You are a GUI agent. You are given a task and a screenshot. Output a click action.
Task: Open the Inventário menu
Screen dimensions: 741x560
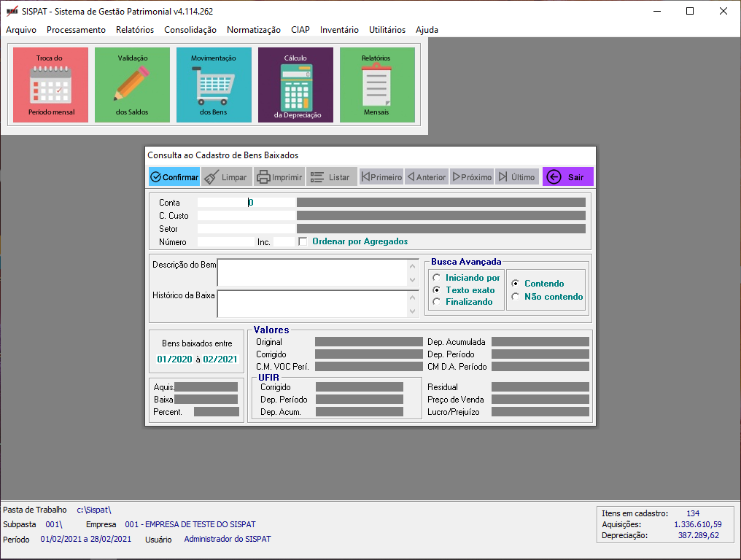point(339,30)
